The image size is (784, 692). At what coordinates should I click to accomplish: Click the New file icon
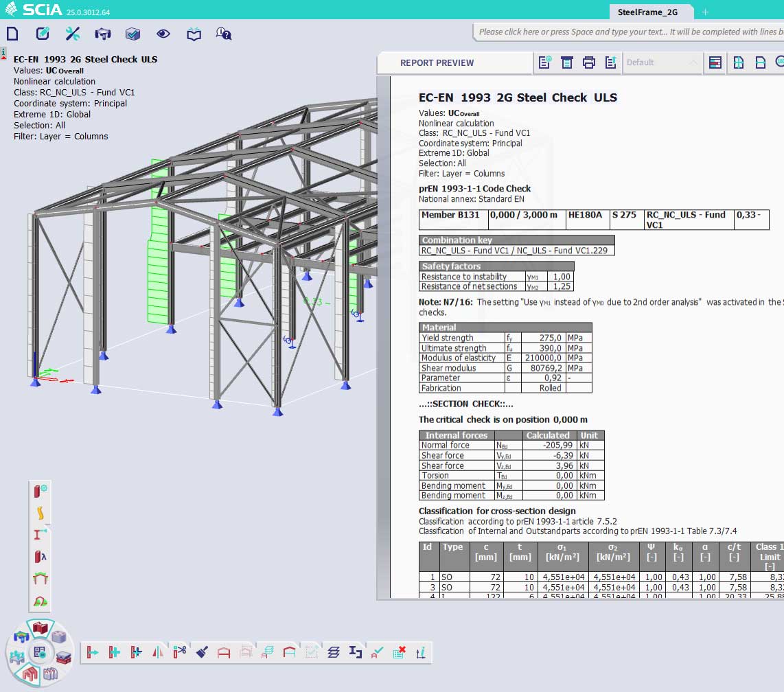coord(12,34)
